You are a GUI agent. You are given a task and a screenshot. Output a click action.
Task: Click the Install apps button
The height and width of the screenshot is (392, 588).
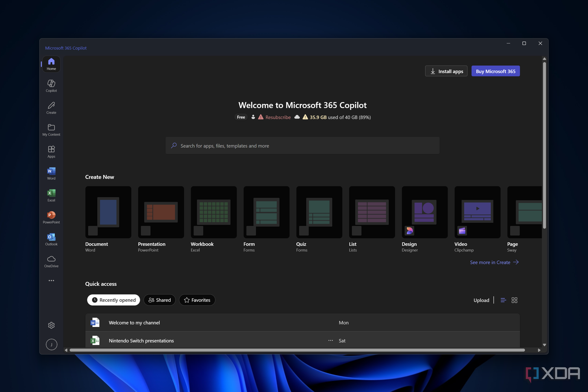pyautogui.click(x=446, y=71)
